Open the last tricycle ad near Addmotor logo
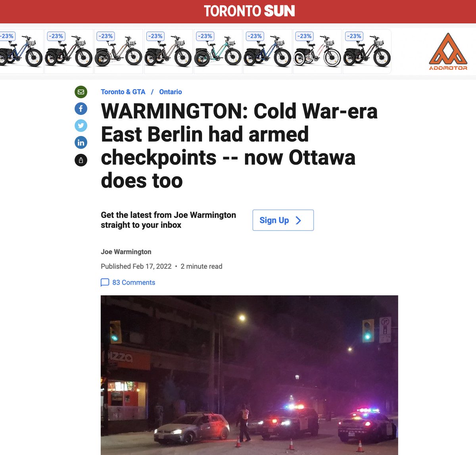The width and height of the screenshot is (476, 455). [x=367, y=52]
